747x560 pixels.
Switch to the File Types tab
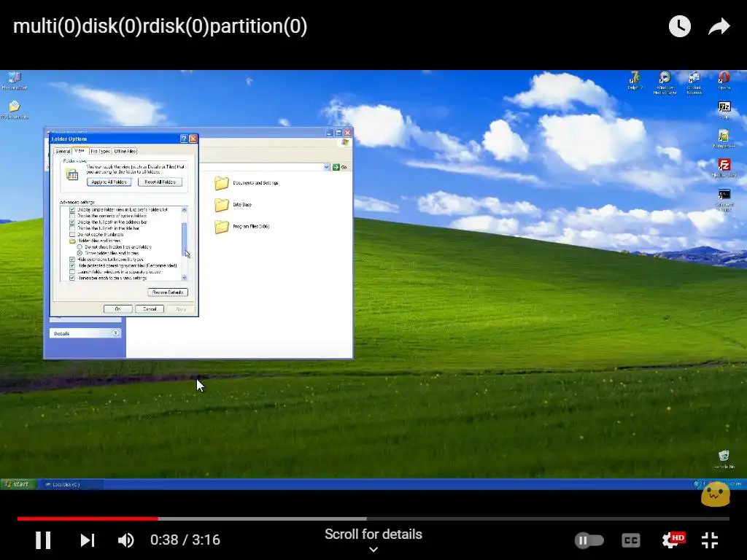[100, 152]
